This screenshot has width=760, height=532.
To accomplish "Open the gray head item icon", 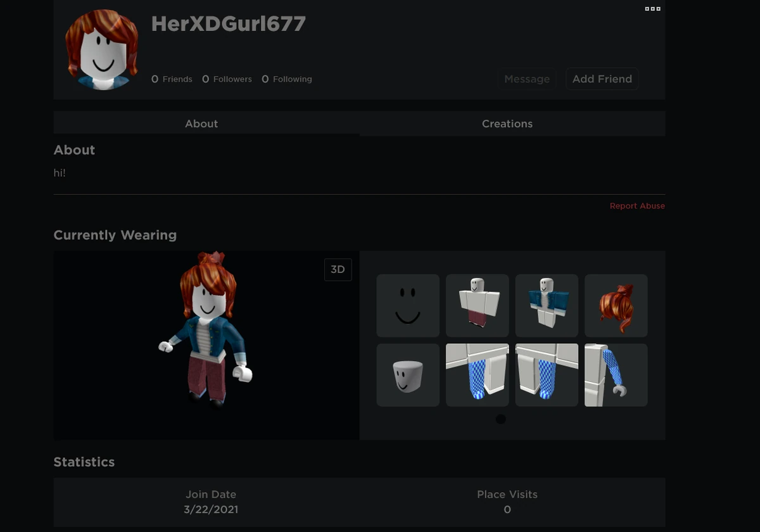I will point(408,375).
